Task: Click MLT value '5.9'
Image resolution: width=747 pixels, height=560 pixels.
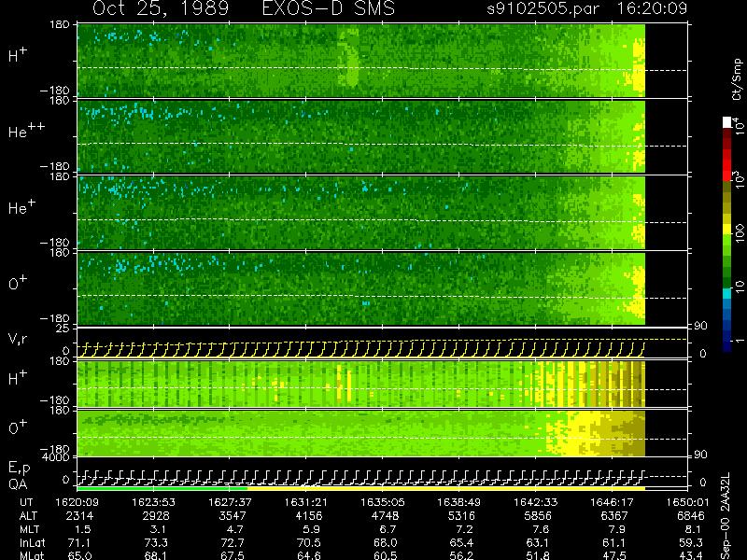Action: pyautogui.click(x=313, y=529)
